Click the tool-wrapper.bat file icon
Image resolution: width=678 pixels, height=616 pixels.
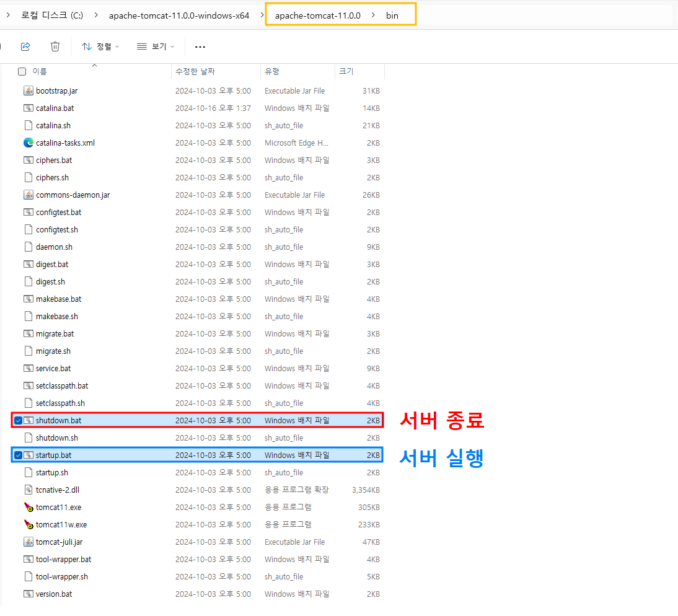point(28,560)
